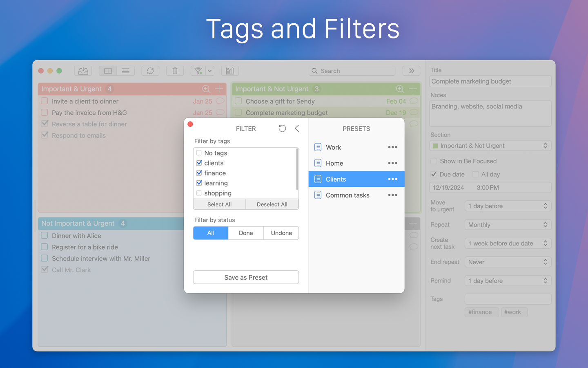Mark Invite a client to dinner done
588x368 pixels.
[x=45, y=101]
